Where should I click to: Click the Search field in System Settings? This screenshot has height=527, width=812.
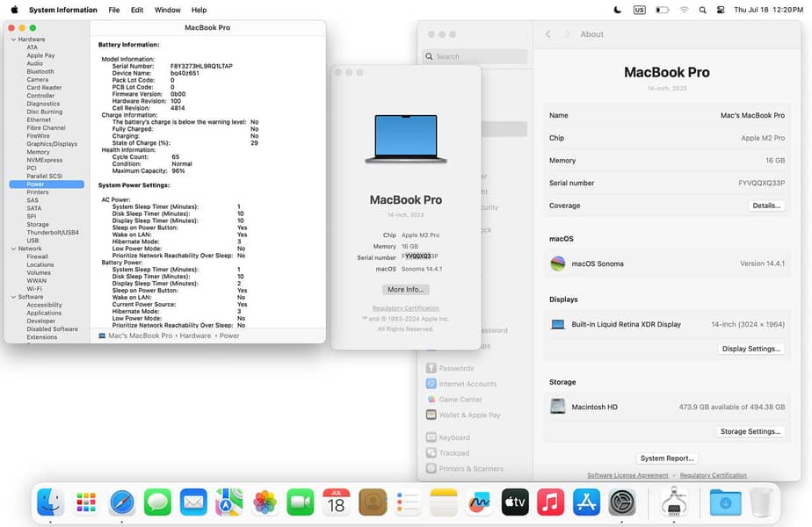click(x=476, y=56)
